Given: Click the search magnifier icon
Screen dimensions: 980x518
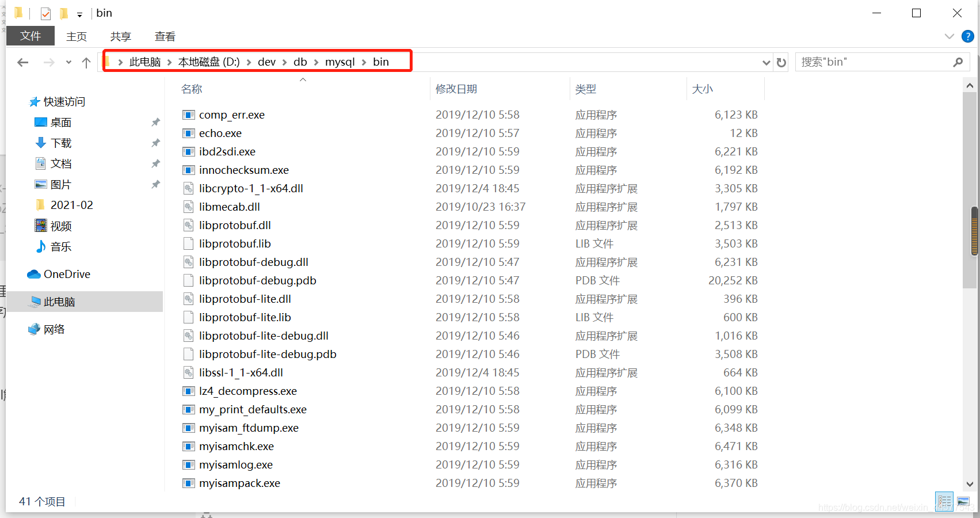Looking at the screenshot, I should click(958, 62).
